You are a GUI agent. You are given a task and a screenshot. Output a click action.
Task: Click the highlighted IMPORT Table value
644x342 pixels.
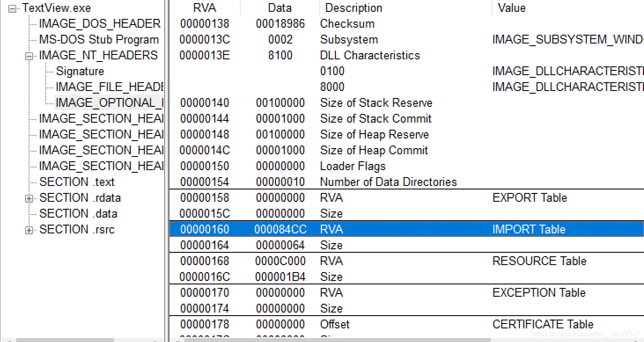tap(529, 229)
